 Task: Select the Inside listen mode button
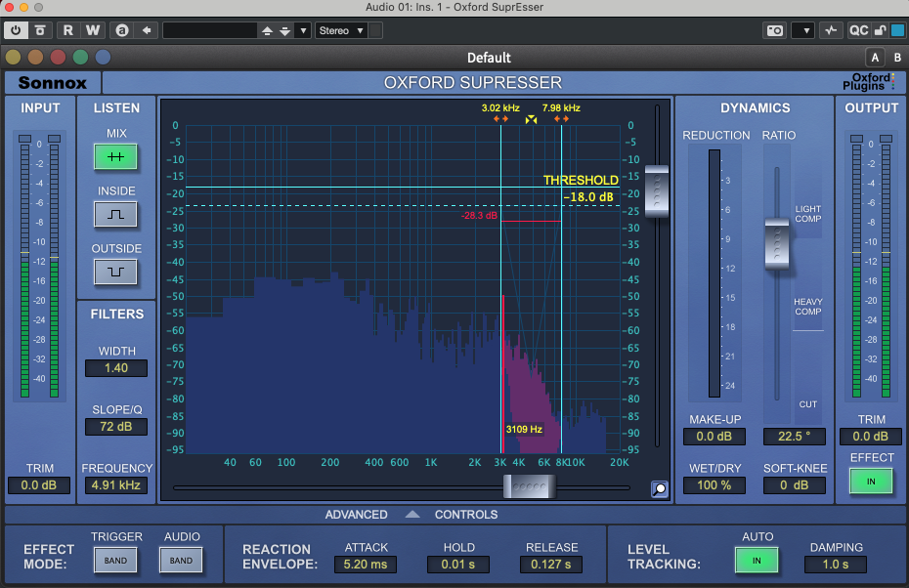click(115, 213)
